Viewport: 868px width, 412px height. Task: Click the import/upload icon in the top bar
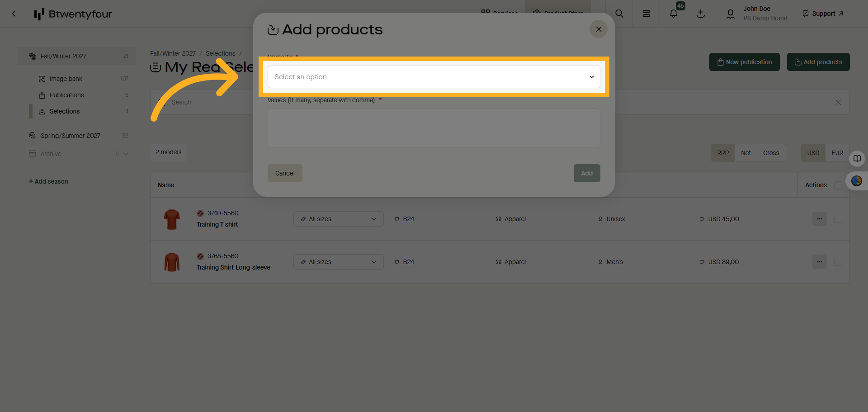click(x=700, y=14)
